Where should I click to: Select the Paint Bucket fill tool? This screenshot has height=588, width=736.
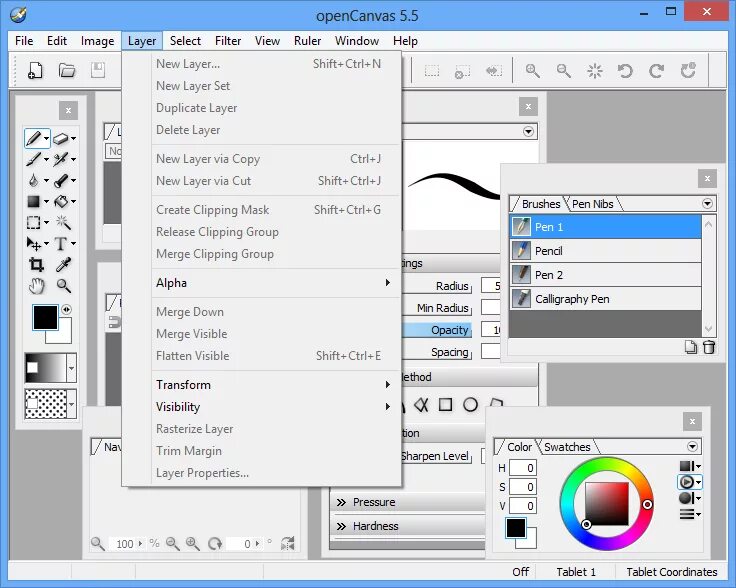[61, 202]
